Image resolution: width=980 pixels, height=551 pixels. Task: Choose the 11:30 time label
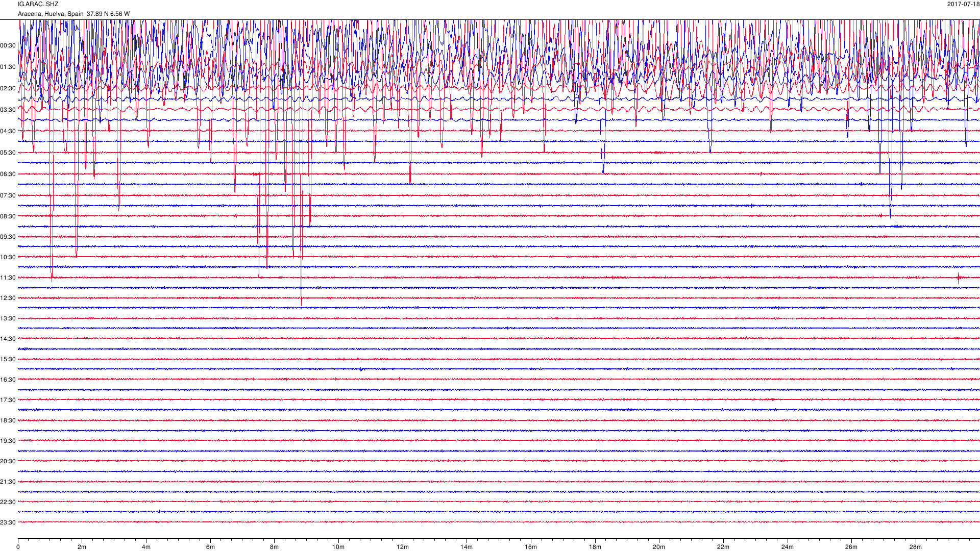tap(8, 278)
